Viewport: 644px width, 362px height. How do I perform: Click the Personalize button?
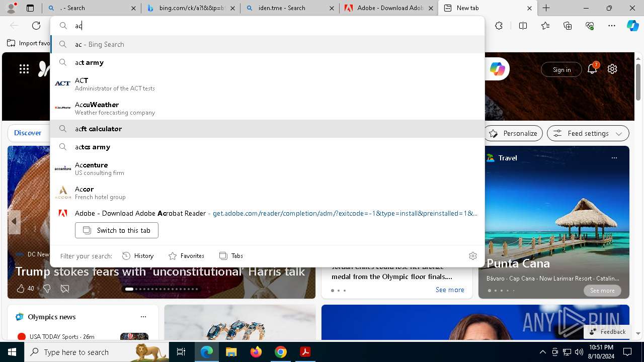click(513, 133)
